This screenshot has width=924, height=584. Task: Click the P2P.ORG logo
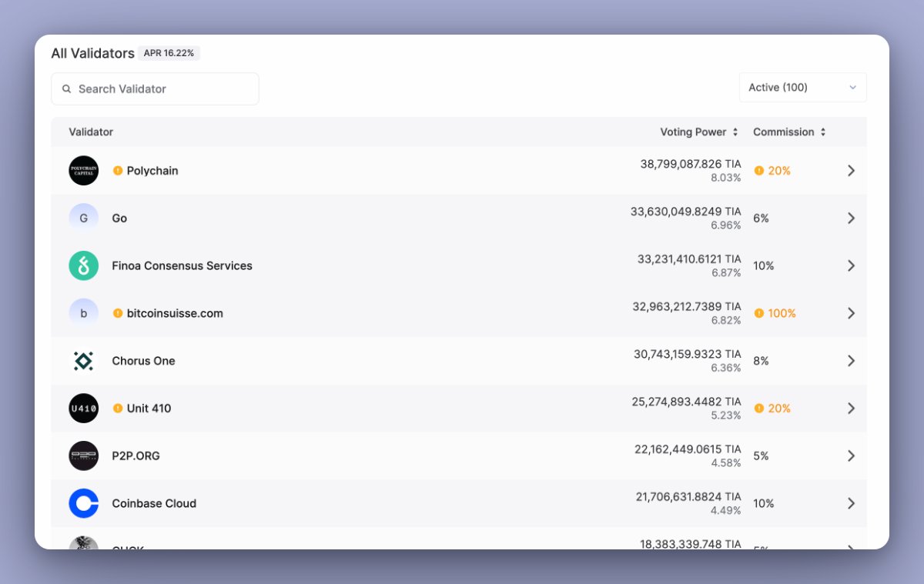[x=83, y=456]
